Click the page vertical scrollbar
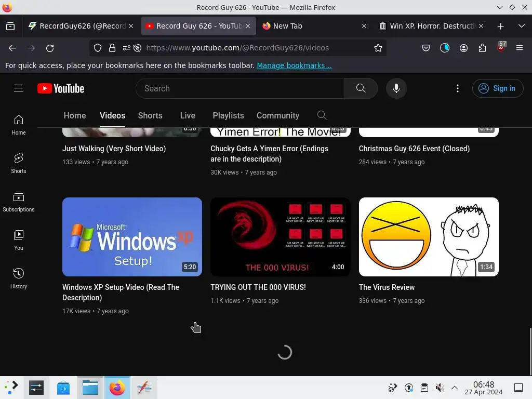The width and height of the screenshot is (532, 399). (x=530, y=352)
